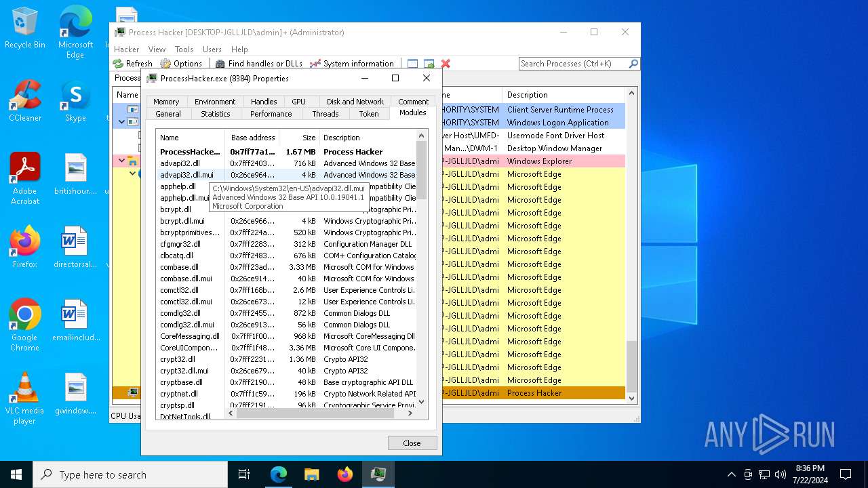Open Edge from the taskbar
Screen dimensions: 868x488
(x=279, y=474)
